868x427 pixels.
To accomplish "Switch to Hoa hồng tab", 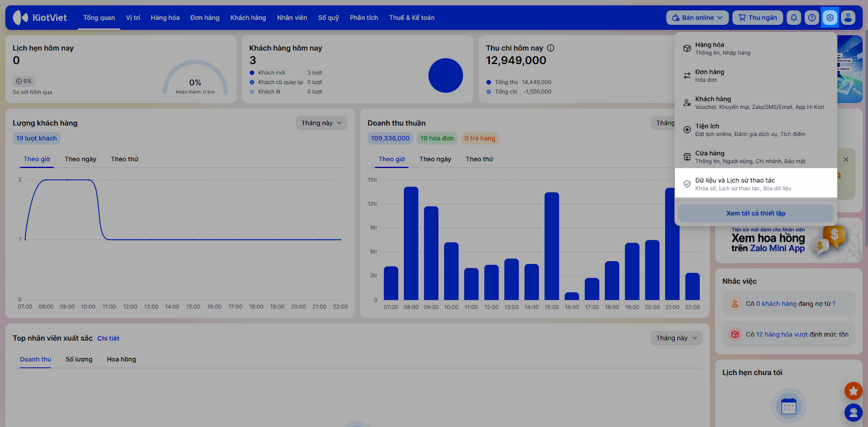I will click(122, 359).
